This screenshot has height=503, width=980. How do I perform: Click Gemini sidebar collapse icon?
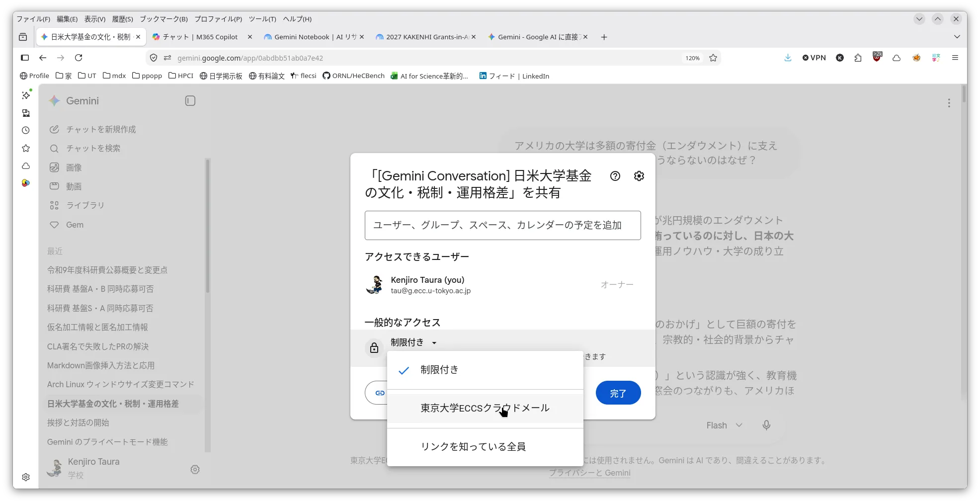coord(190,101)
